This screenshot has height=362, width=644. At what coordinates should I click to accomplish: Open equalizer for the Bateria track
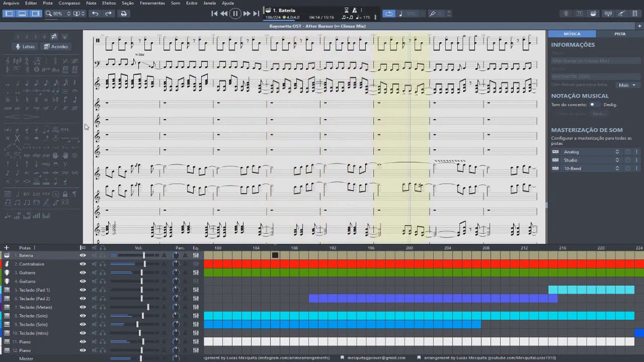pyautogui.click(x=196, y=255)
